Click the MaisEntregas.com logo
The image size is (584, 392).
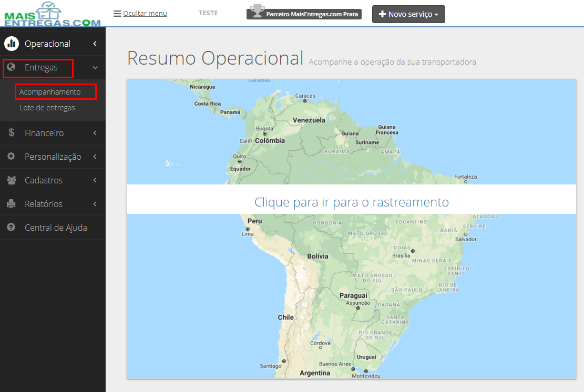pyautogui.click(x=53, y=14)
